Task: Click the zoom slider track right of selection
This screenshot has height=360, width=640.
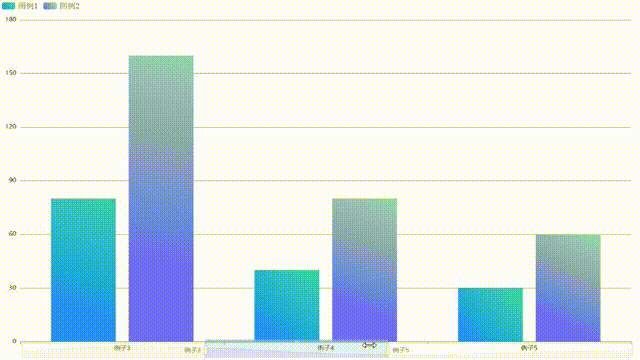Action: tap(510, 350)
